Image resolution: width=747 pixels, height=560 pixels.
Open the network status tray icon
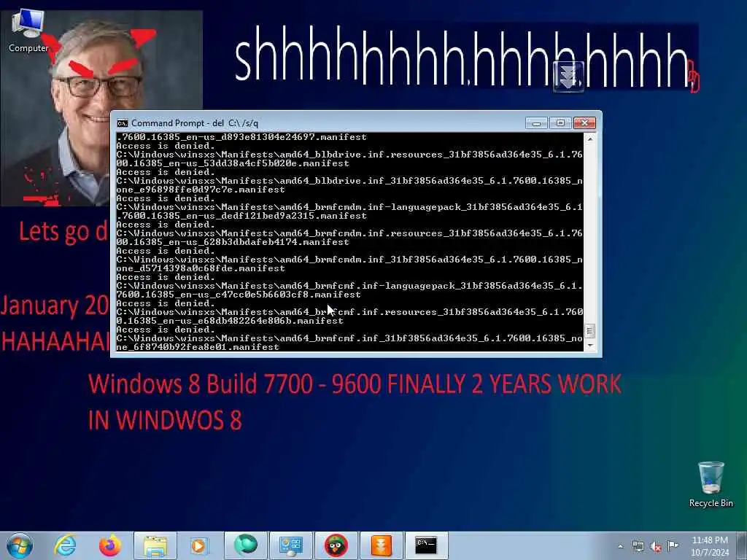coord(638,546)
